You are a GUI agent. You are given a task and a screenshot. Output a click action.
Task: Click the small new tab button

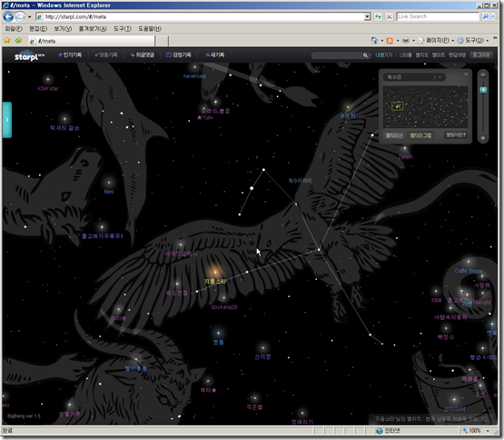coord(163,41)
